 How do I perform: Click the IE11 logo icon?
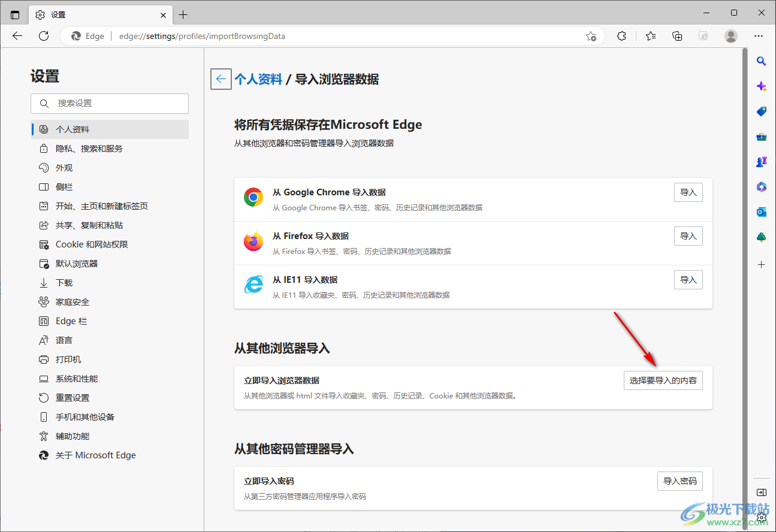tap(253, 285)
